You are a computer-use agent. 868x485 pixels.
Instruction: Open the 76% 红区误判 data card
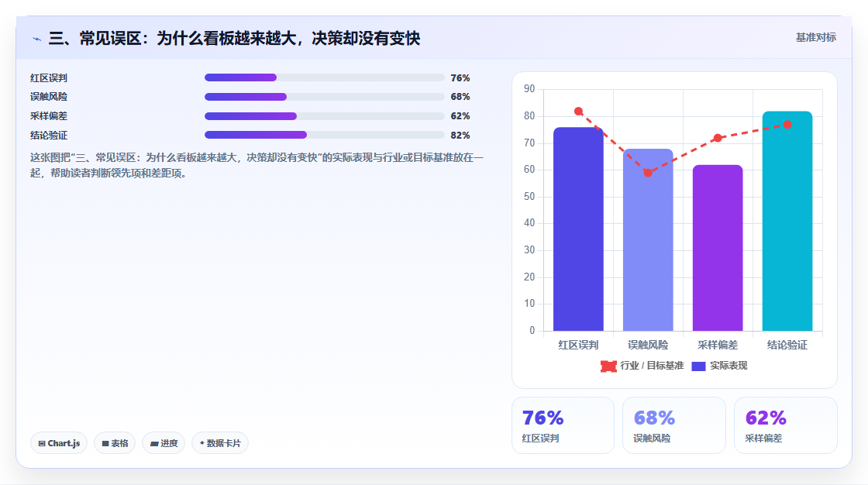[563, 425]
